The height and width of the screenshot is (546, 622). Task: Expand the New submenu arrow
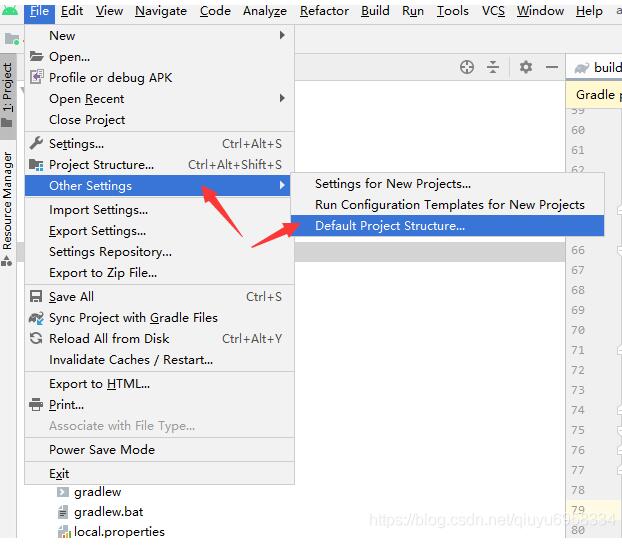click(282, 35)
